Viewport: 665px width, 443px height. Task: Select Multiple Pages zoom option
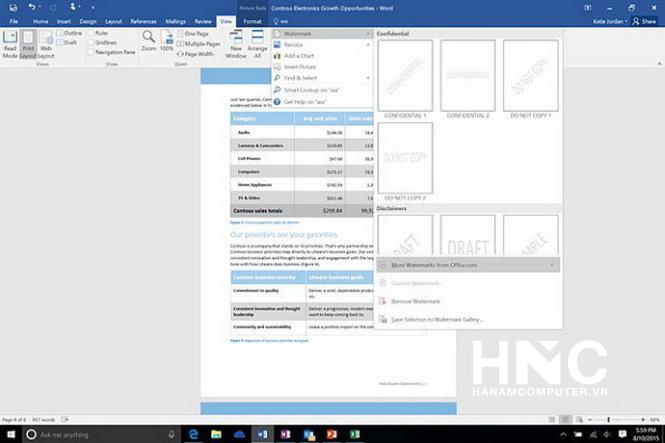(x=198, y=44)
